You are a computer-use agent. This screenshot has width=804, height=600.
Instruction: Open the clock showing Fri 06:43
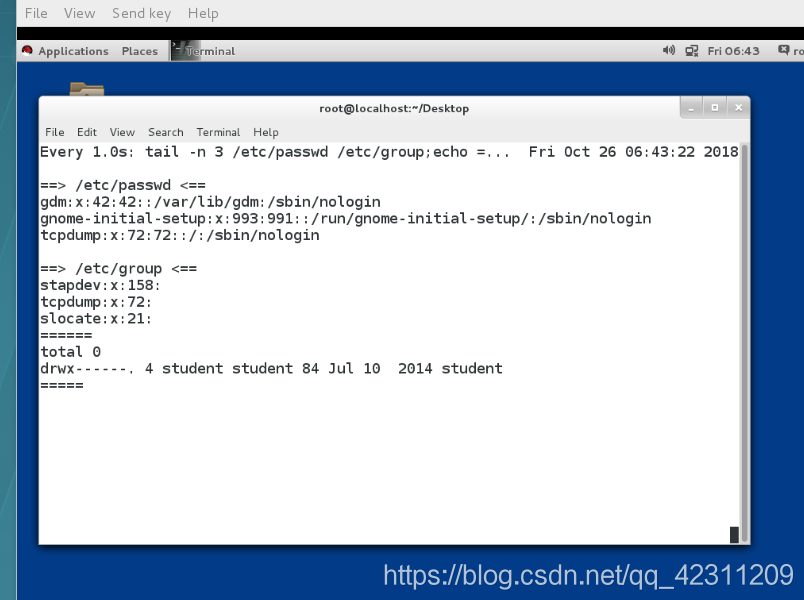pyautogui.click(x=733, y=51)
